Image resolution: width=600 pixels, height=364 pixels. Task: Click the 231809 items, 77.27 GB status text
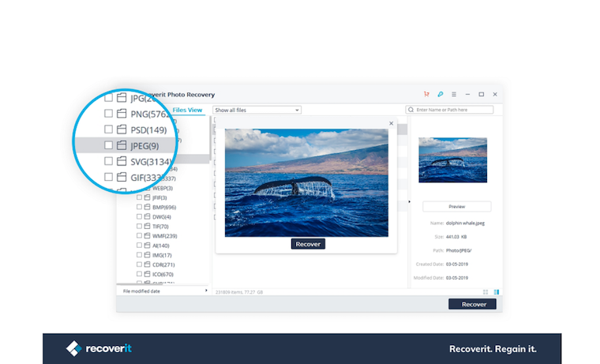pyautogui.click(x=239, y=292)
